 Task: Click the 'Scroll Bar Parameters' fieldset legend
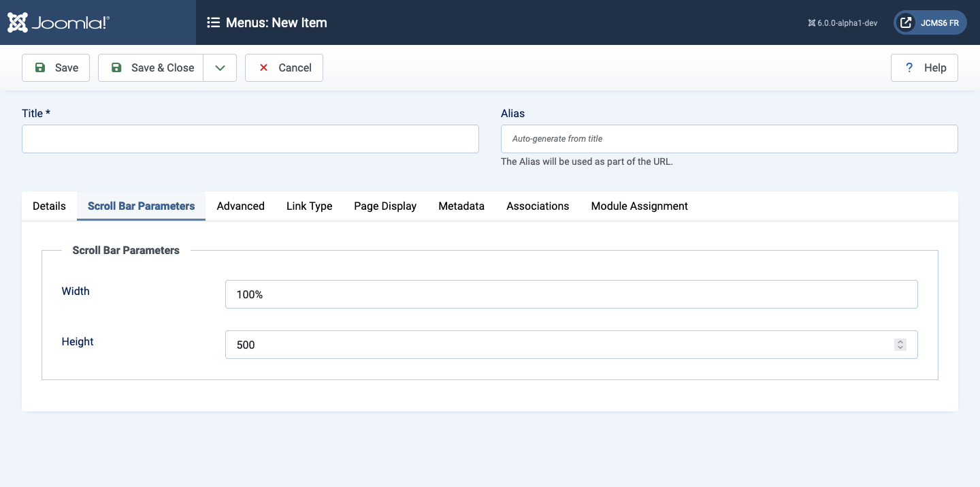click(126, 250)
